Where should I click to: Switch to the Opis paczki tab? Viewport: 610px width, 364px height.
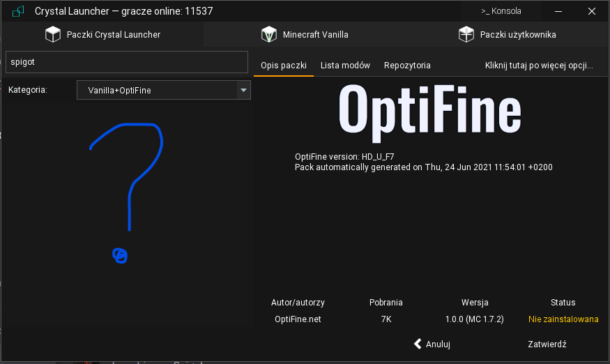(284, 66)
